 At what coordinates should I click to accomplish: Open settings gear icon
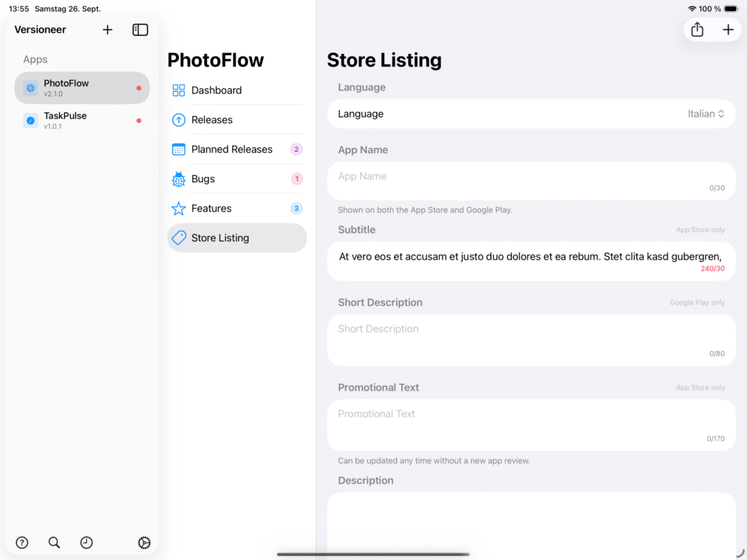coord(144,542)
